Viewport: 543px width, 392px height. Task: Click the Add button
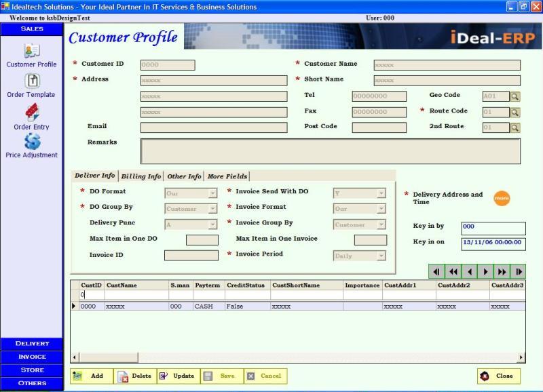92,376
